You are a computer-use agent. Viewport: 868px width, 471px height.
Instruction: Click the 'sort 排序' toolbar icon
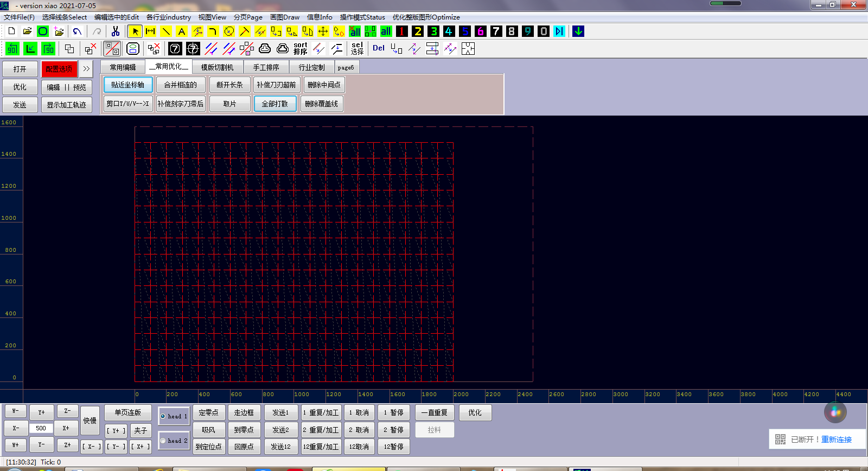301,49
